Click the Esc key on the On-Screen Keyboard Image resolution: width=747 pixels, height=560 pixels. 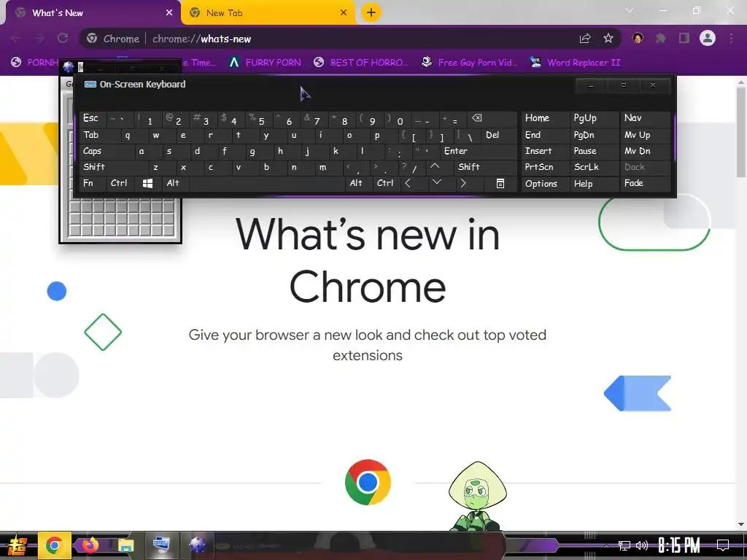pyautogui.click(x=93, y=119)
